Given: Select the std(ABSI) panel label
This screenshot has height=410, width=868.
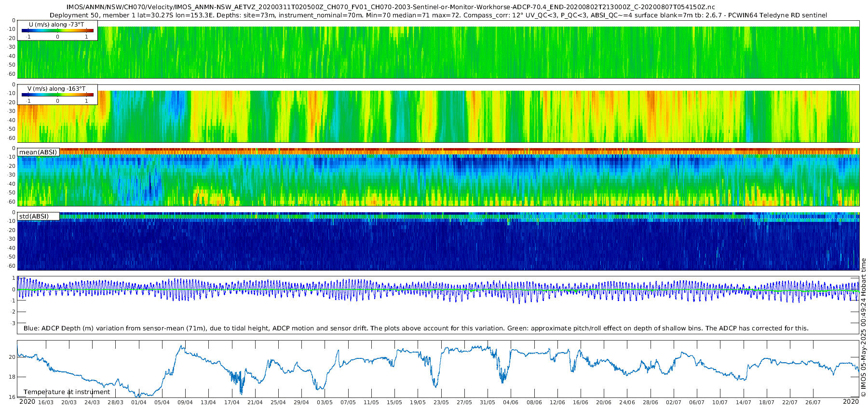Looking at the screenshot, I should tap(38, 216).
